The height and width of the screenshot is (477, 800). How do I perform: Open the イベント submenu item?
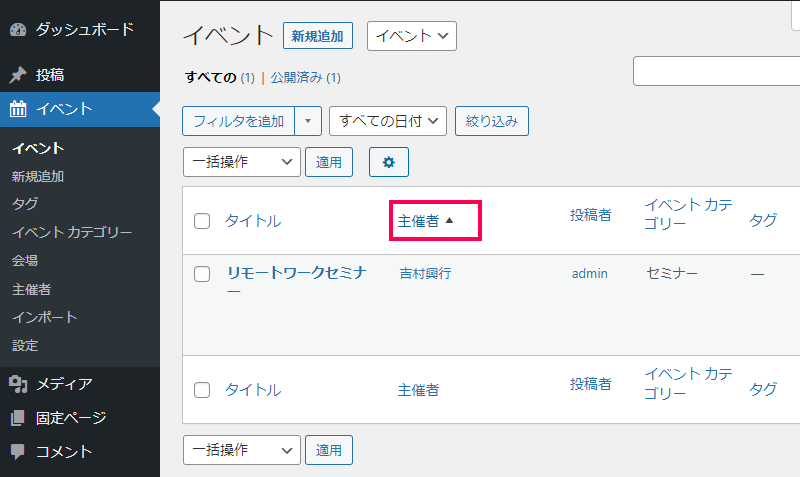click(38, 148)
